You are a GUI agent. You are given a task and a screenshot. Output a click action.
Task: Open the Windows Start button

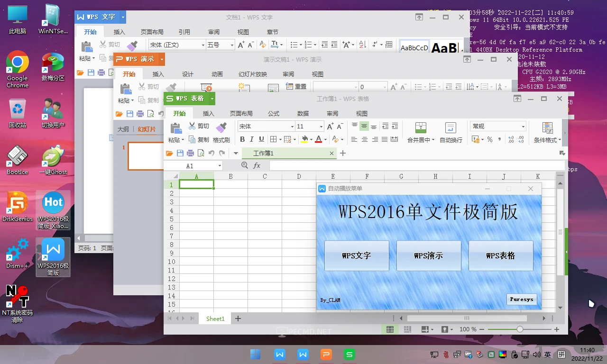point(255,354)
